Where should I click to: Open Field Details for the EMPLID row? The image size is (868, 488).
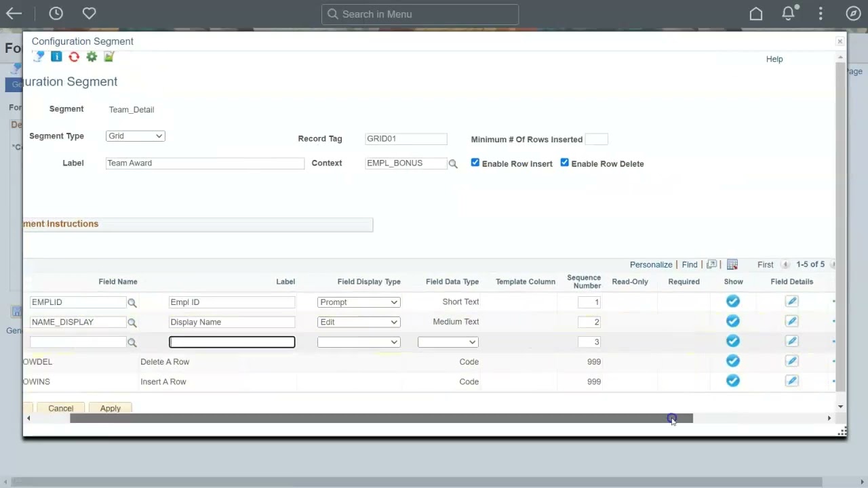pos(791,302)
